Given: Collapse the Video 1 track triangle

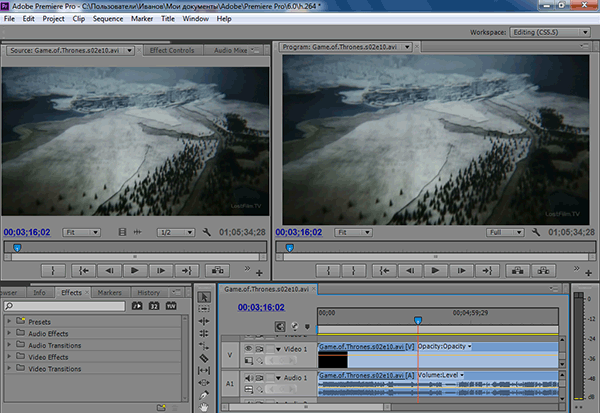Looking at the screenshot, I should pos(279,349).
